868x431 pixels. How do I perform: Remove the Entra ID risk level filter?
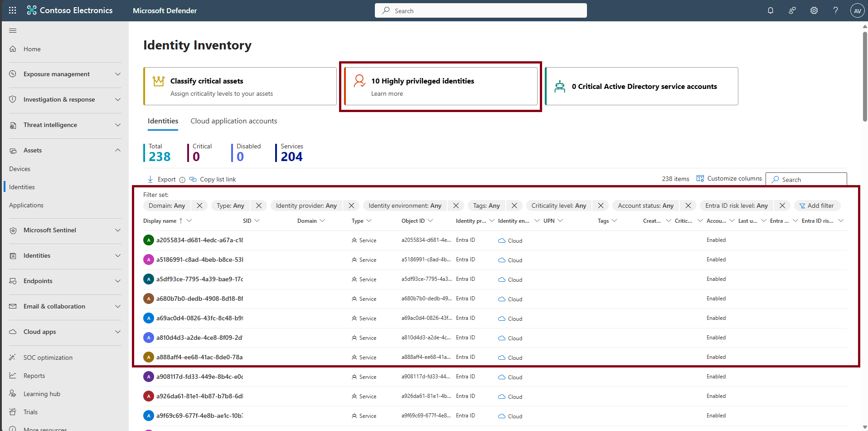tap(782, 206)
